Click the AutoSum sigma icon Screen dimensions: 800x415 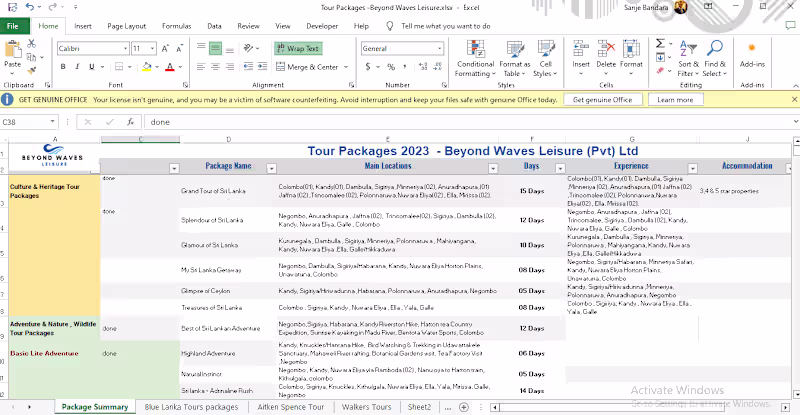tap(660, 43)
